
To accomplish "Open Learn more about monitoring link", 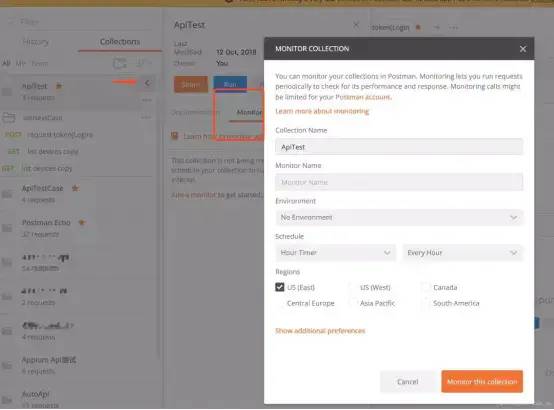I will pyautogui.click(x=322, y=111).
